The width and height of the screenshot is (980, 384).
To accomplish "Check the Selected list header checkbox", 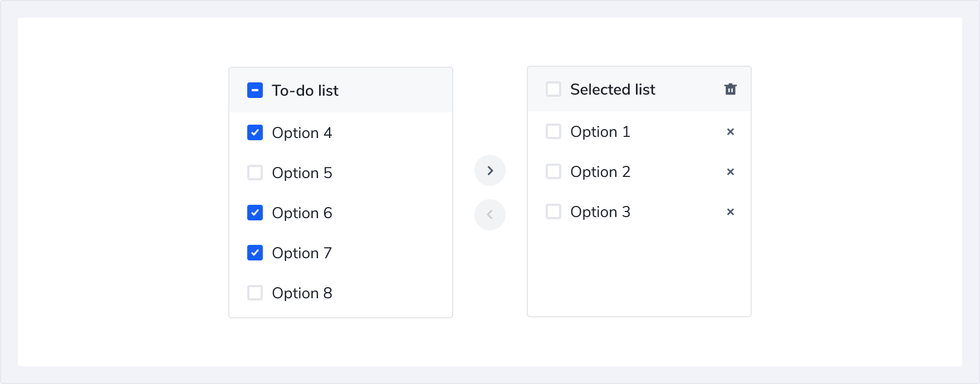I will [x=553, y=89].
